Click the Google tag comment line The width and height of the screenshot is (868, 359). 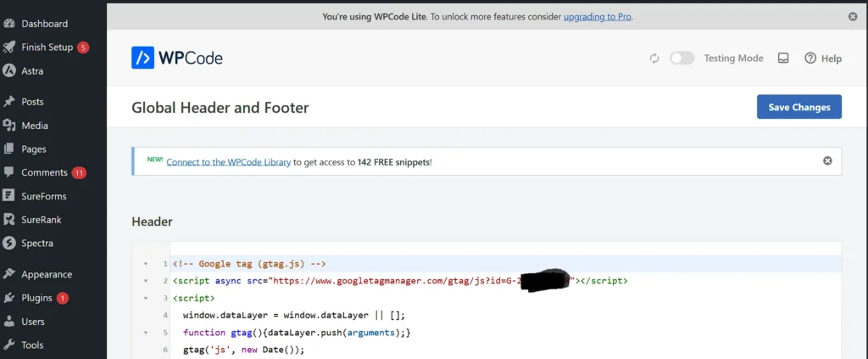[249, 264]
